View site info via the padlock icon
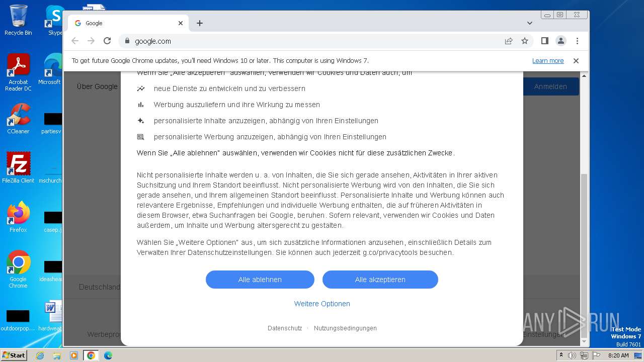This screenshot has height=362, width=644. 127,41
